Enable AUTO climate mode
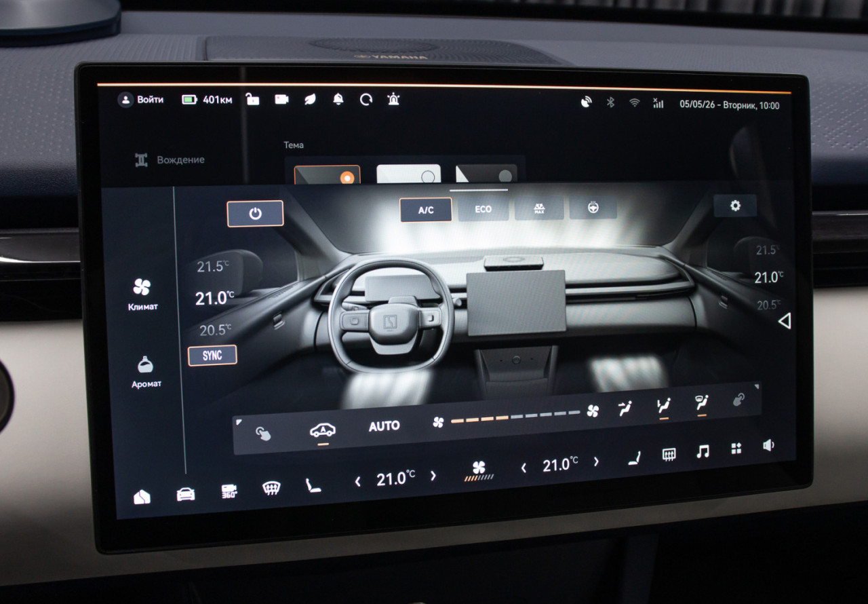Screen dimensions: 868x604 point(384,426)
